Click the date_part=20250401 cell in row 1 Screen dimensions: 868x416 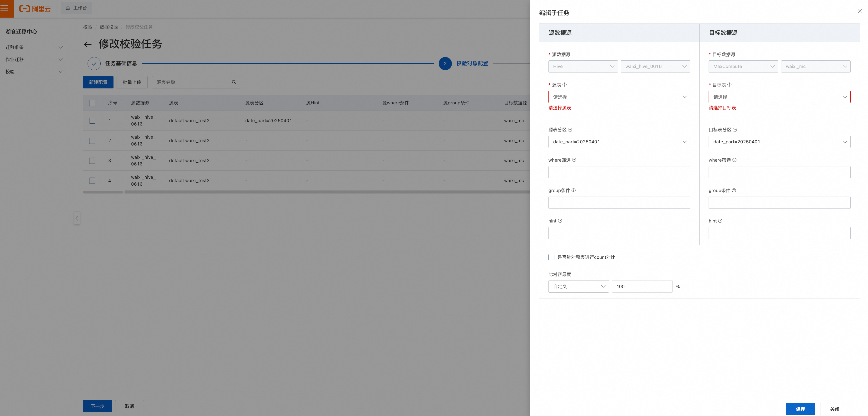click(x=269, y=121)
